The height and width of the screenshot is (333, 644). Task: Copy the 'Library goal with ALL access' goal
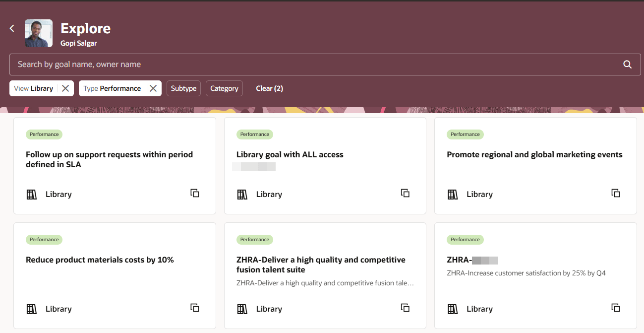(405, 193)
